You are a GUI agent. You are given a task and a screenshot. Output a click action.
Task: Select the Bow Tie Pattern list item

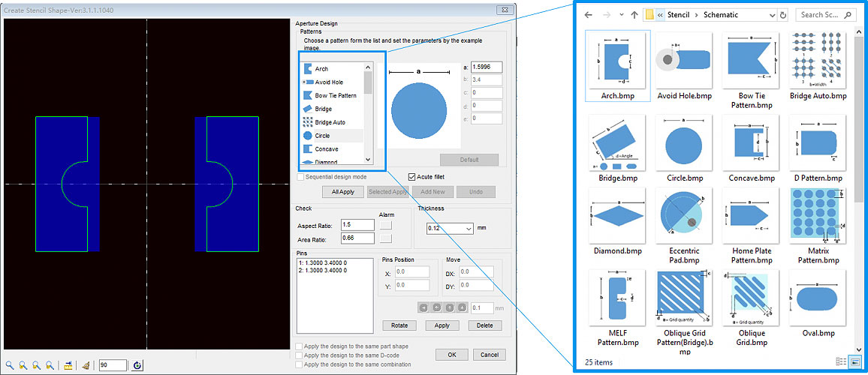click(x=335, y=95)
